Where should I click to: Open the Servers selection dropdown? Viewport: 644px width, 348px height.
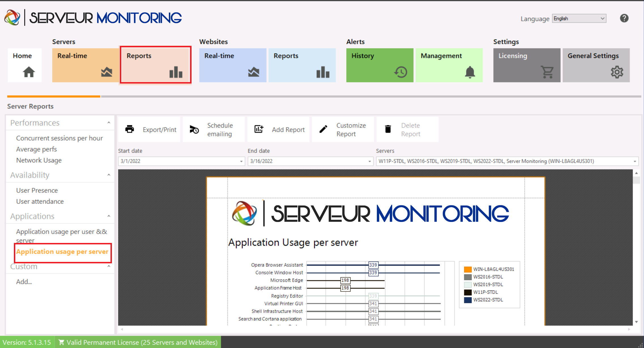click(x=635, y=161)
